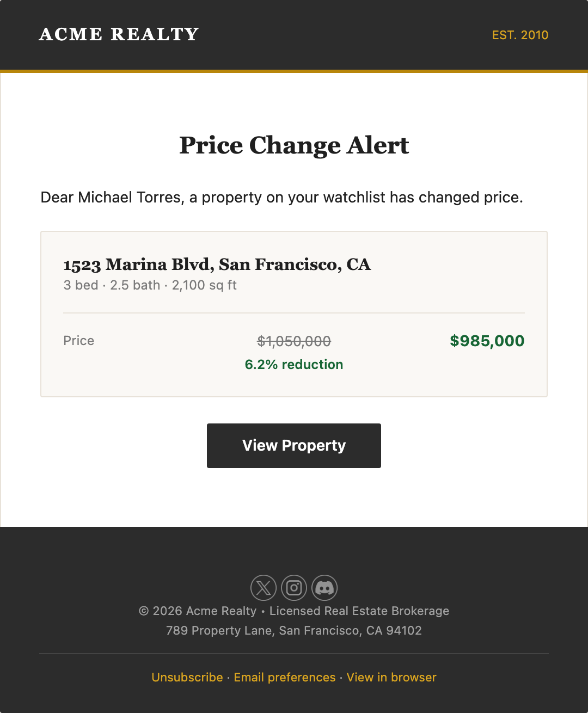Click the ACME REALTY logo
The width and height of the screenshot is (588, 713).
tap(118, 34)
